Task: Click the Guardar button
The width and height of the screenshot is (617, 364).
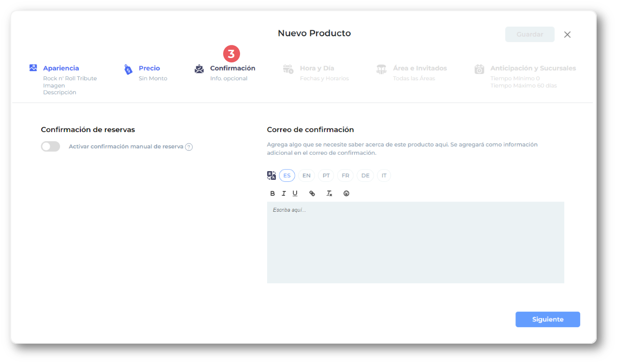Action: [x=530, y=34]
